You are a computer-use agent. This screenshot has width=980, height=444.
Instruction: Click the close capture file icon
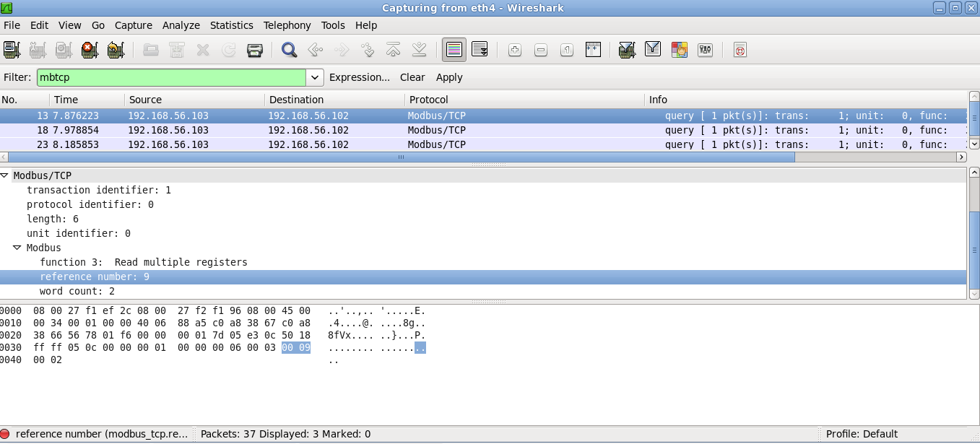pos(203,50)
